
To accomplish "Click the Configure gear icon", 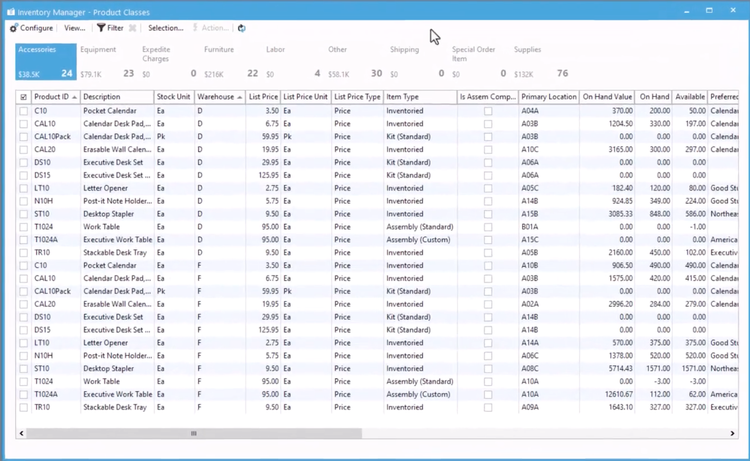I will tap(13, 28).
